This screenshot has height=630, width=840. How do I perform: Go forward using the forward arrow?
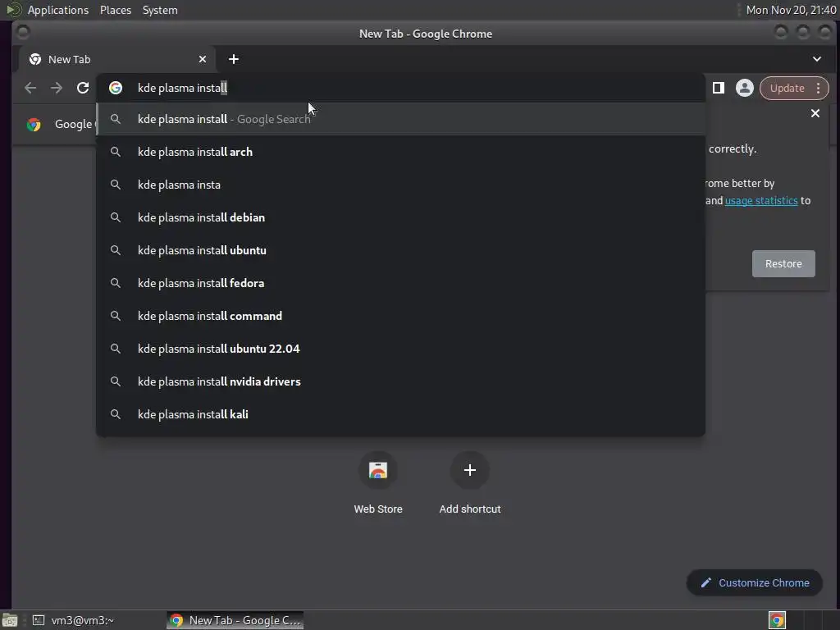57,88
